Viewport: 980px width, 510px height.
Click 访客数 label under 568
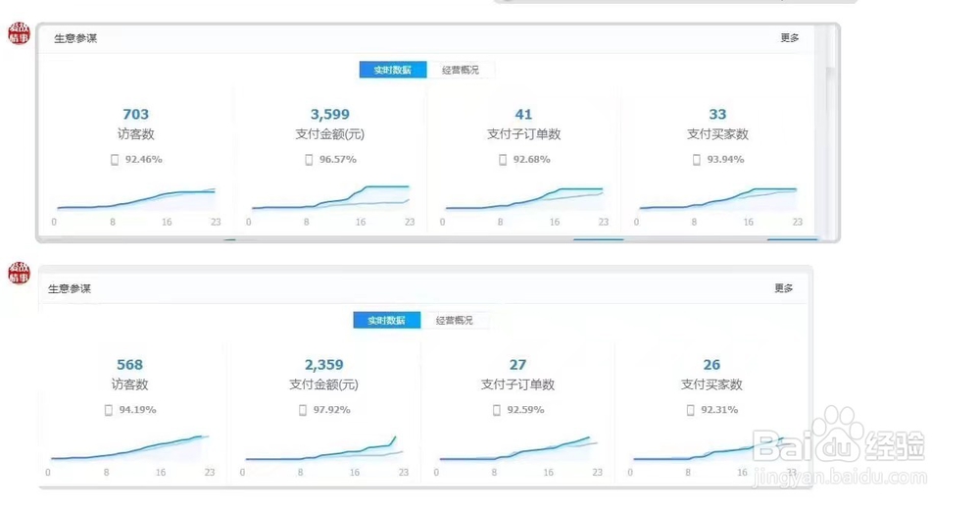tap(129, 384)
